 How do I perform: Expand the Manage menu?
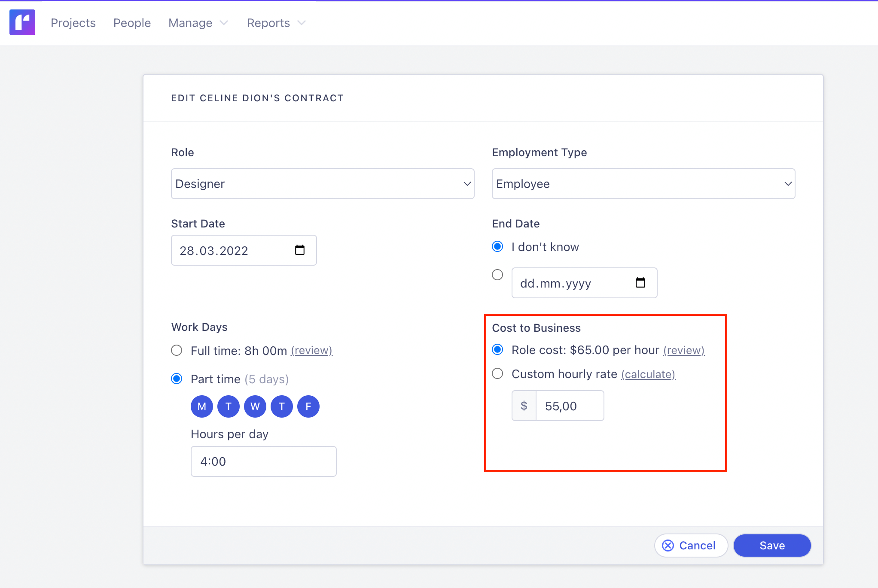coord(198,23)
